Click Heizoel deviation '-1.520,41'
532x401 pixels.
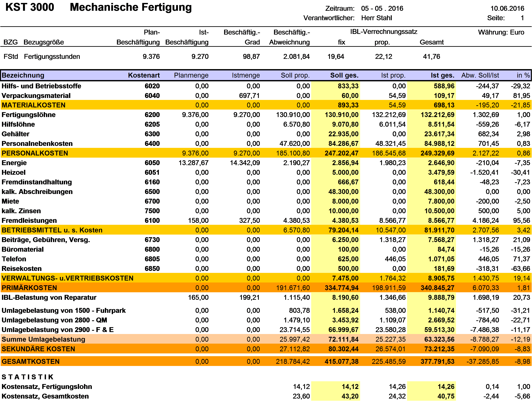pyautogui.click(x=484, y=172)
